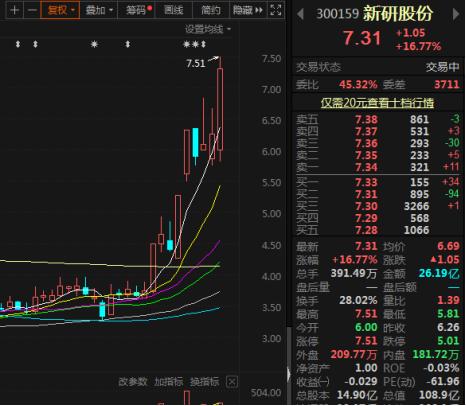Image resolution: width=466 pixels, height=406 pixels.
Task: Go to next stock with right arrow
Action: click(456, 14)
